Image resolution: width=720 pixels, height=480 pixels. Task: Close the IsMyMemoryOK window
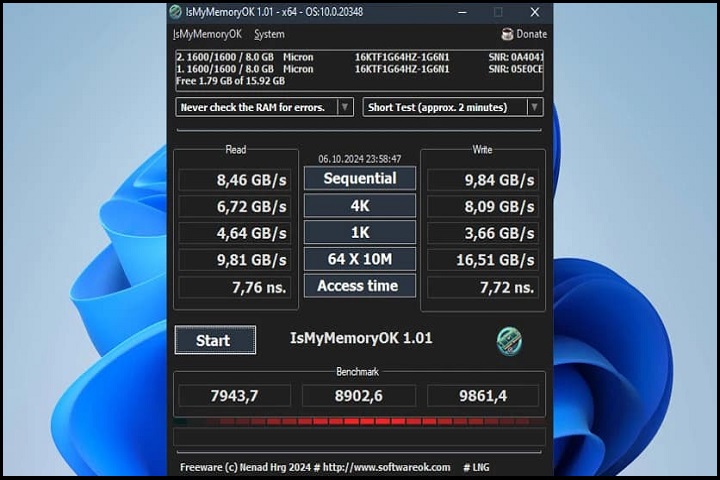pos(534,12)
